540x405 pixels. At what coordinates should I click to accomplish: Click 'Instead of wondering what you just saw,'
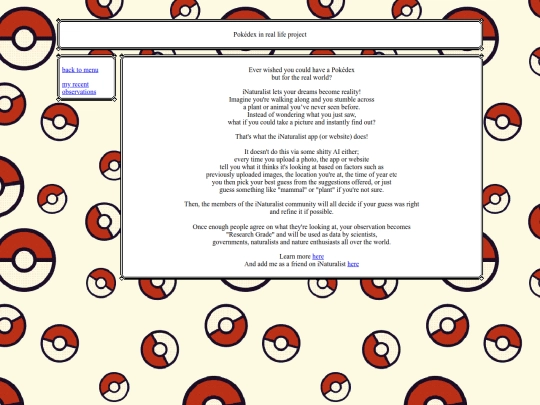301,115
